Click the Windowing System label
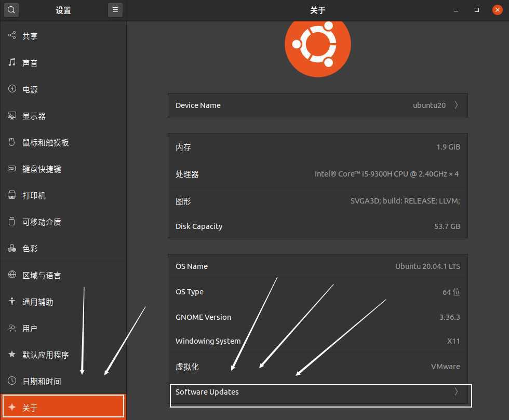 pos(208,341)
